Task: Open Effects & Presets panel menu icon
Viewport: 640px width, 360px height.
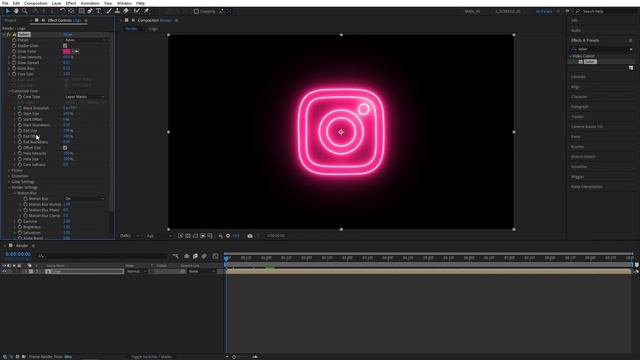Action: [631, 40]
